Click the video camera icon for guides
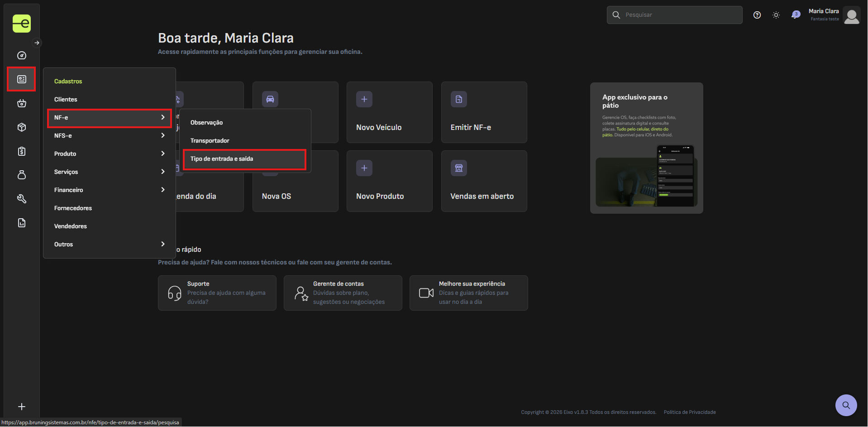The height and width of the screenshot is (427, 868). point(426,293)
